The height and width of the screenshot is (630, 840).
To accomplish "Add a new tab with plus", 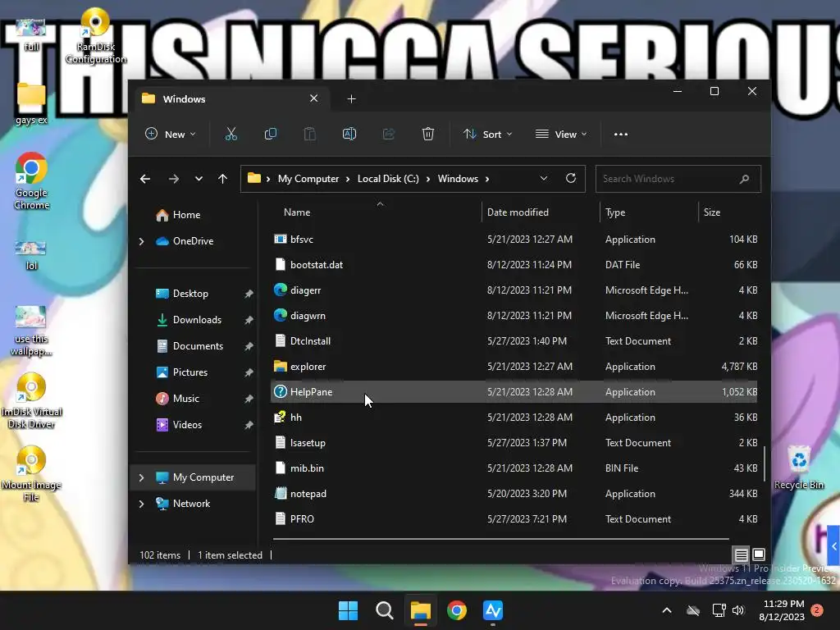I will (351, 99).
